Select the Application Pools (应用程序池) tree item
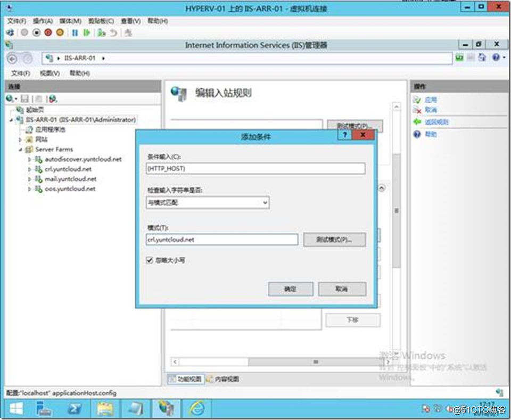Viewport: 511px width, 420px height. point(50,130)
